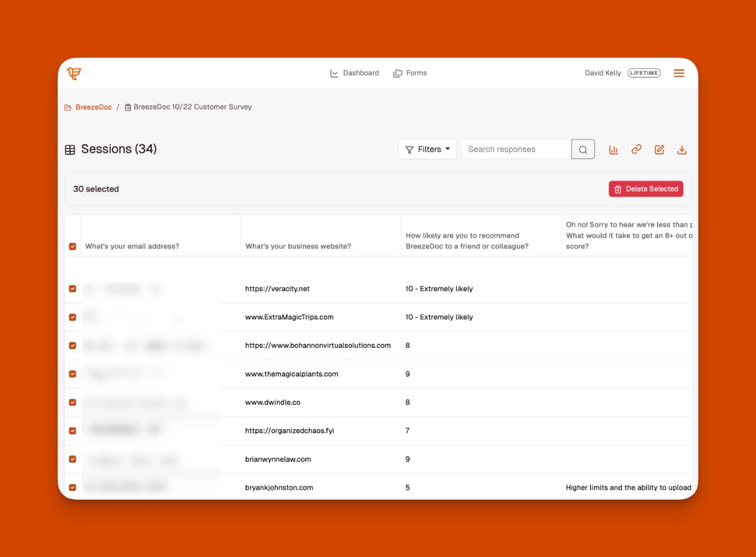This screenshot has height=557, width=756.
Task: Open the Dashboard nav item
Action: click(355, 73)
